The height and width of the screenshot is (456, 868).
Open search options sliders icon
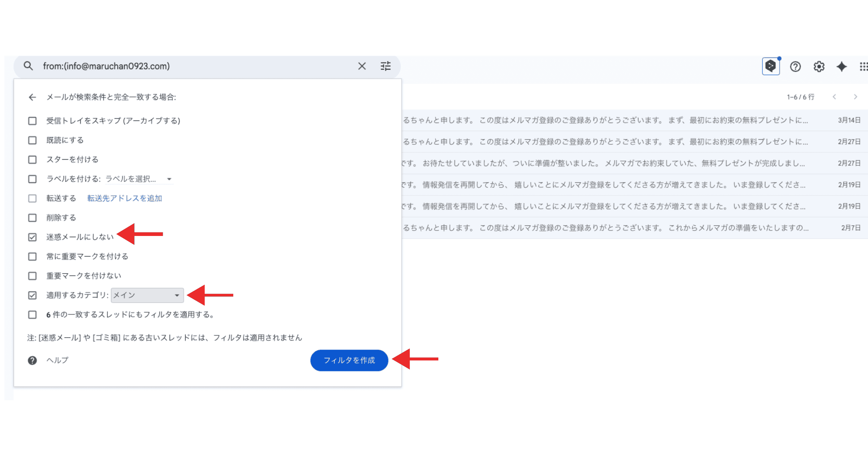[x=386, y=66]
